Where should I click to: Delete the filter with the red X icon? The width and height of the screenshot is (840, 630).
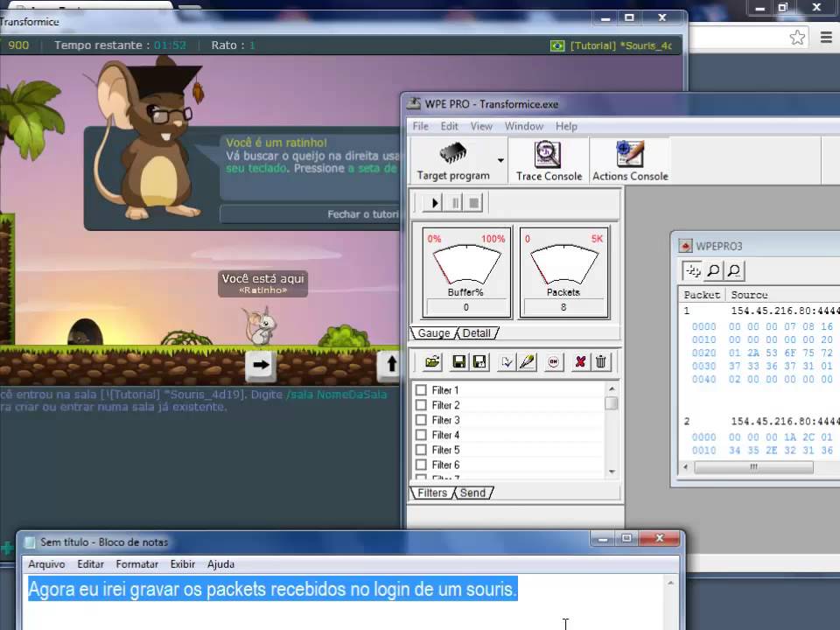(579, 362)
